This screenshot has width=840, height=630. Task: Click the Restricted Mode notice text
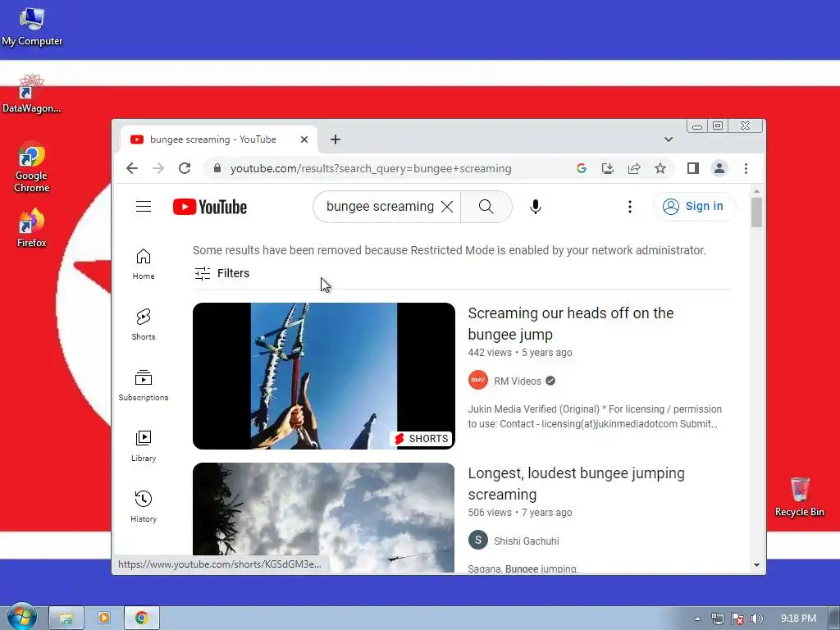click(x=449, y=250)
